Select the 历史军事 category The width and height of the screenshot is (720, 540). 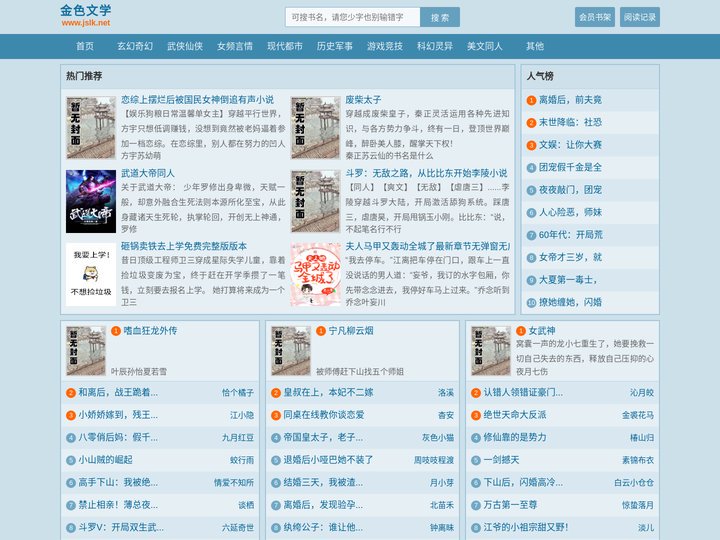335,46
